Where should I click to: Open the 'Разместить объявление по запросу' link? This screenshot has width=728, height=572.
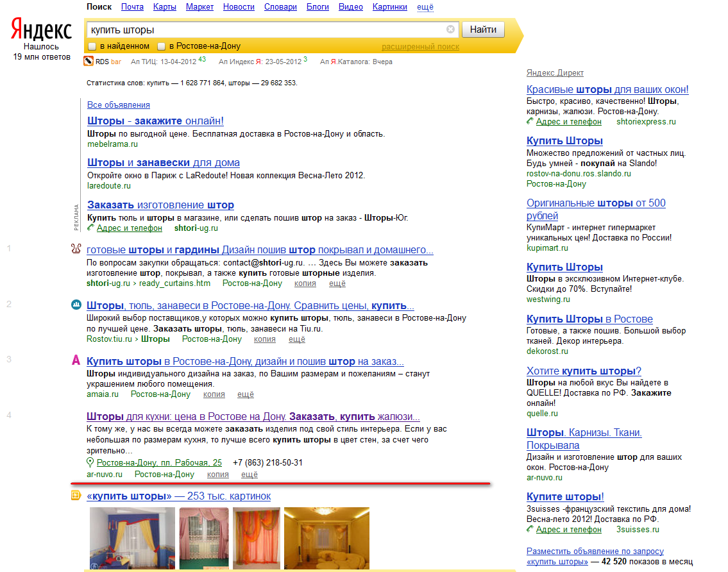click(x=595, y=551)
